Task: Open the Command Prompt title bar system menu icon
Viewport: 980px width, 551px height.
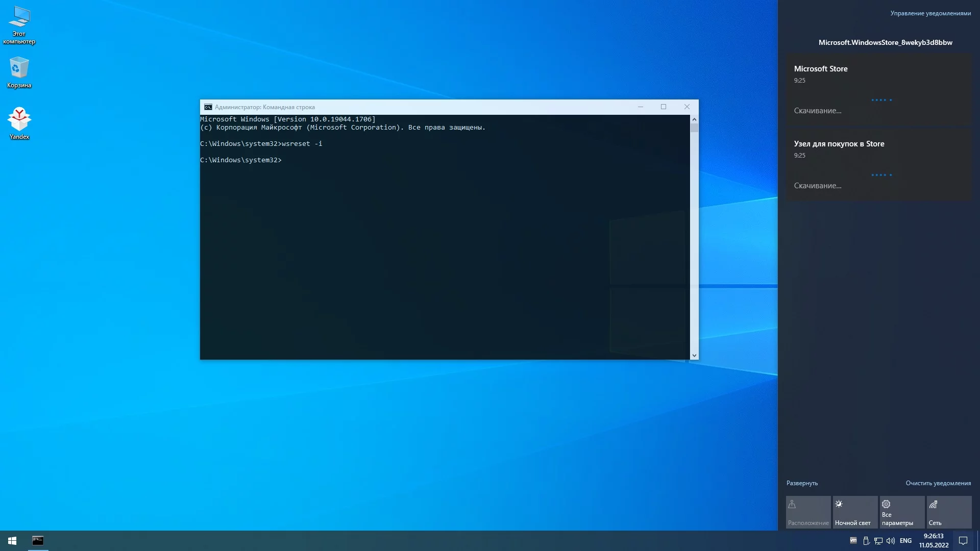Action: pos(208,107)
